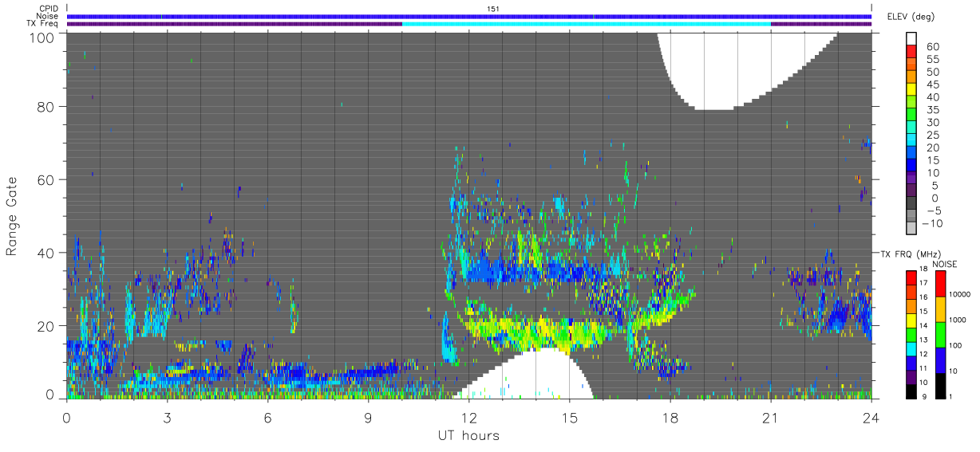The image size is (980, 452).
Task: Click the 20 tick label on Range Gate axis
Action: (x=45, y=326)
